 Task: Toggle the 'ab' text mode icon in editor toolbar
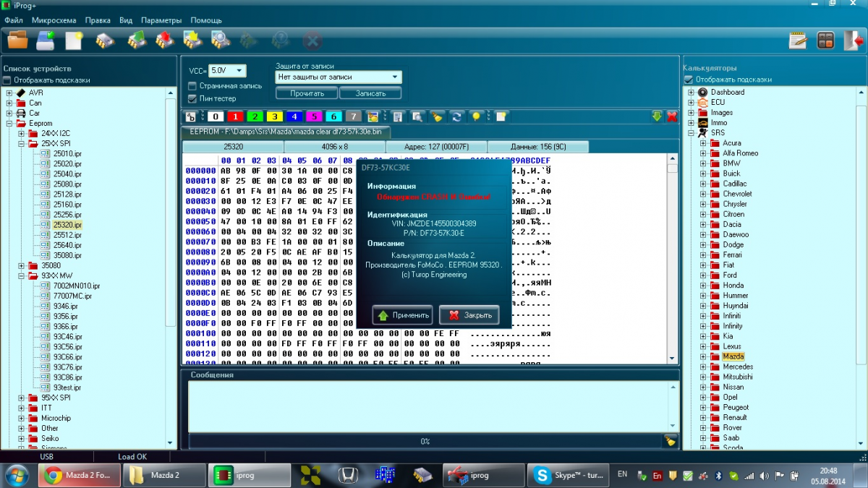pyautogui.click(x=191, y=116)
